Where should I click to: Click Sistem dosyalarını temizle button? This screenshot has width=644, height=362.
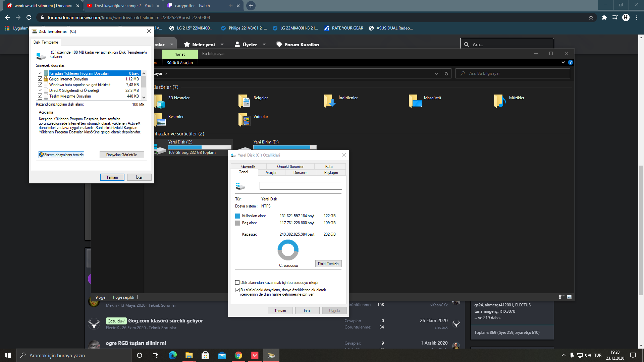[x=61, y=155]
